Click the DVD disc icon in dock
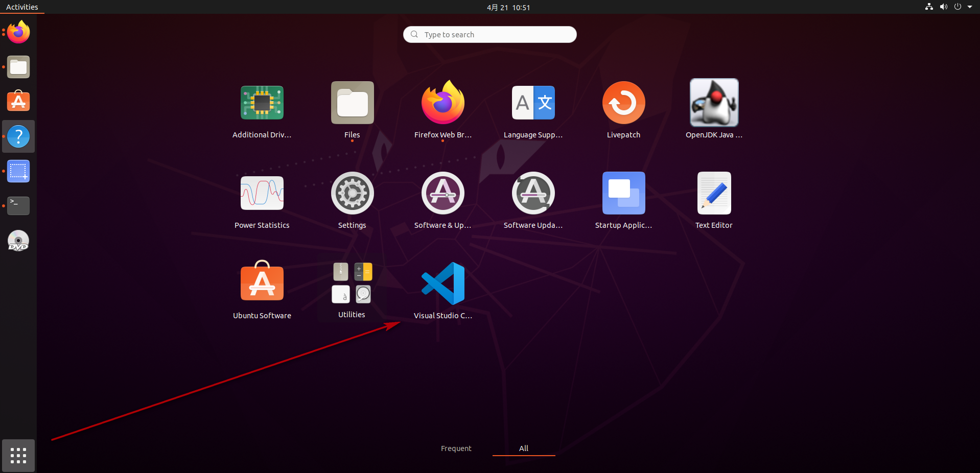 (x=18, y=241)
